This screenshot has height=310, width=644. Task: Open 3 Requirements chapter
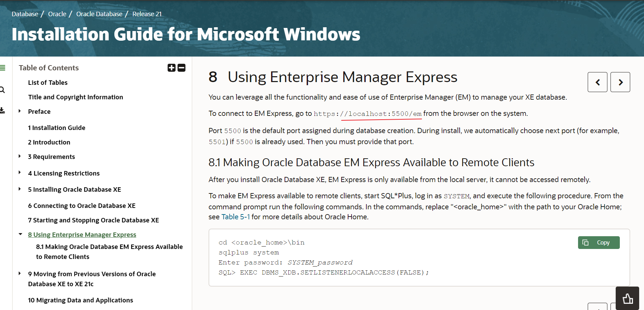coord(51,157)
